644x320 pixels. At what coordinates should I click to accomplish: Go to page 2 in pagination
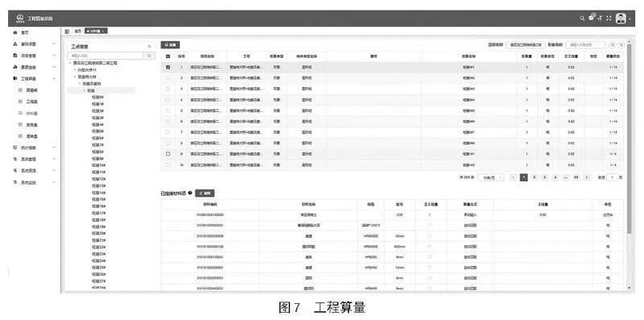point(534,177)
